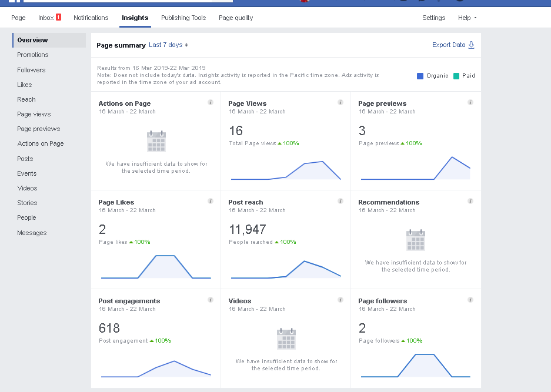The height and width of the screenshot is (392, 551).
Task: Click the Videos card title
Action: click(240, 301)
